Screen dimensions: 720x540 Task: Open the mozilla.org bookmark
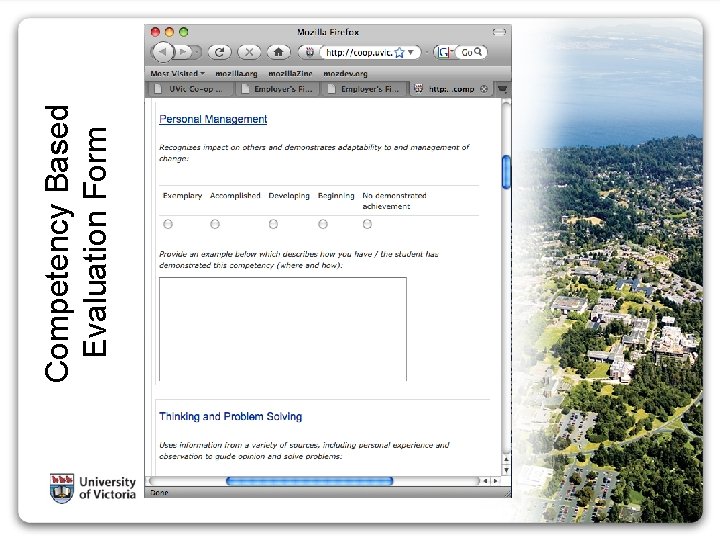(x=236, y=73)
